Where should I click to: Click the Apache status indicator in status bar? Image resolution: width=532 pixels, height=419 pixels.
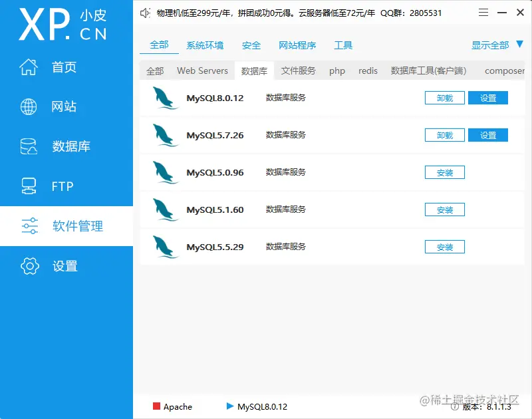(159, 407)
